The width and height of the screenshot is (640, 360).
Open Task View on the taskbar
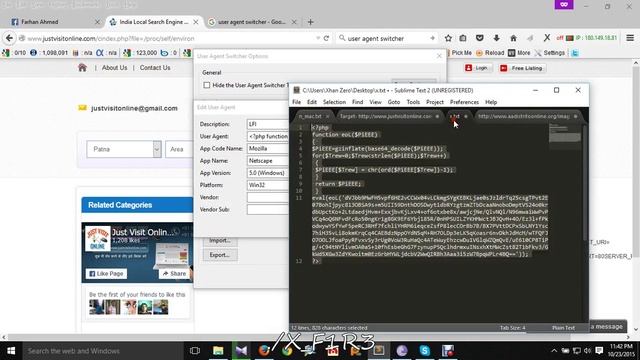[195, 351]
